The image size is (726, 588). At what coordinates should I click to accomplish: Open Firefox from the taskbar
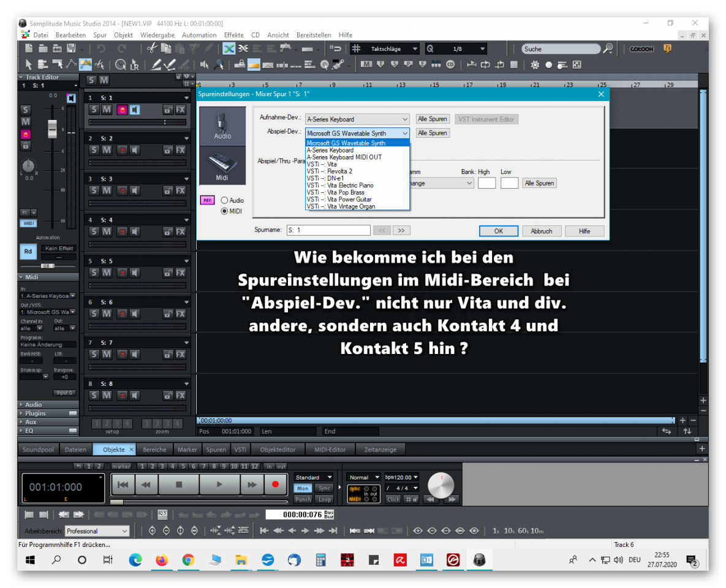[x=162, y=560]
